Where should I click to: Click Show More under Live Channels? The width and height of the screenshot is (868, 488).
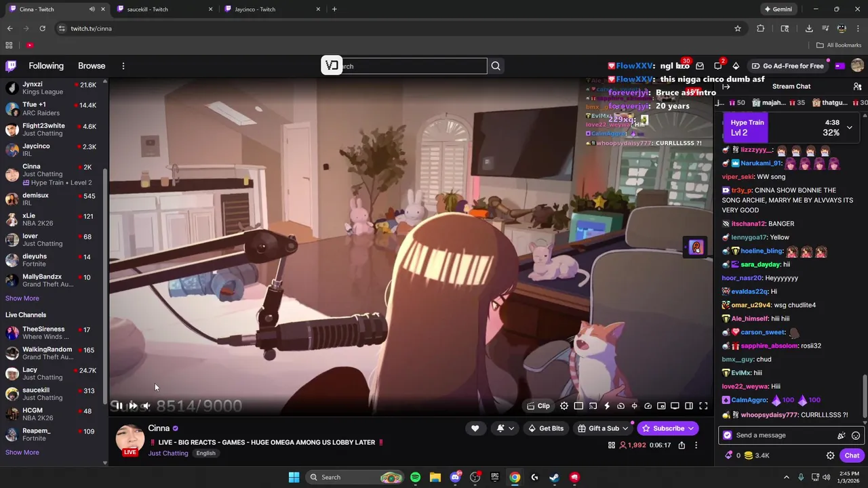(x=22, y=452)
